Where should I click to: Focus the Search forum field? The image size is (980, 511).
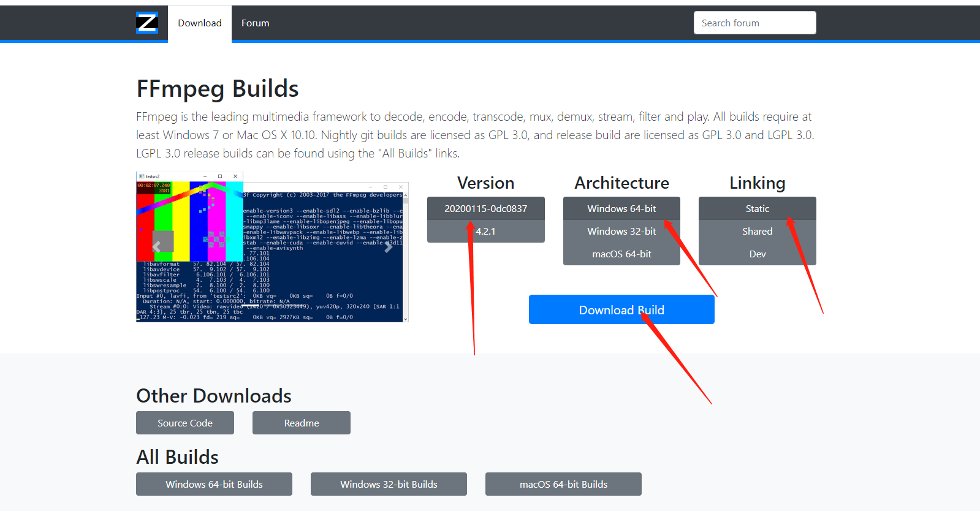click(754, 23)
